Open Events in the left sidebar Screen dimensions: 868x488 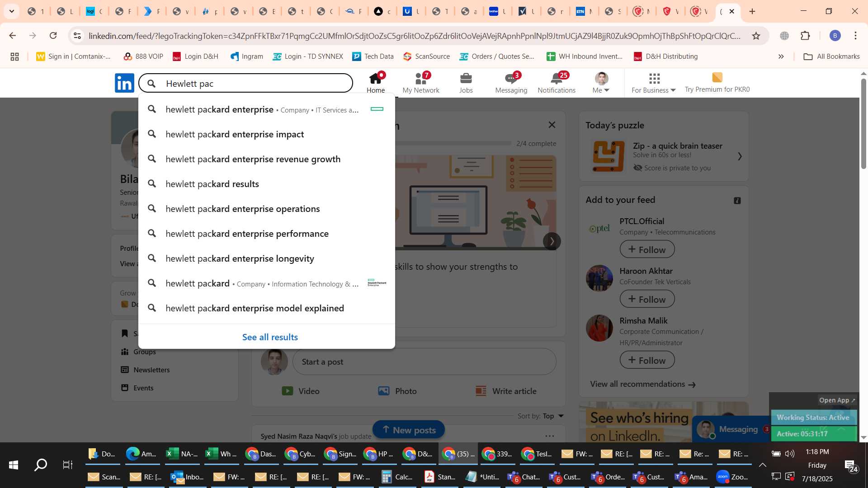137,388
